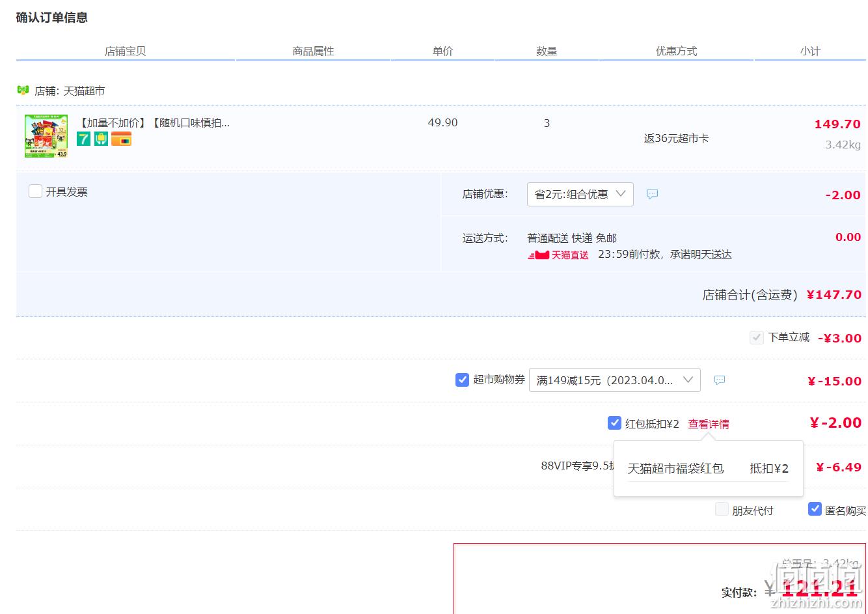Expand the 省2元:组合优惠 shop discount dropdown
This screenshot has width=868, height=614.
580,194
